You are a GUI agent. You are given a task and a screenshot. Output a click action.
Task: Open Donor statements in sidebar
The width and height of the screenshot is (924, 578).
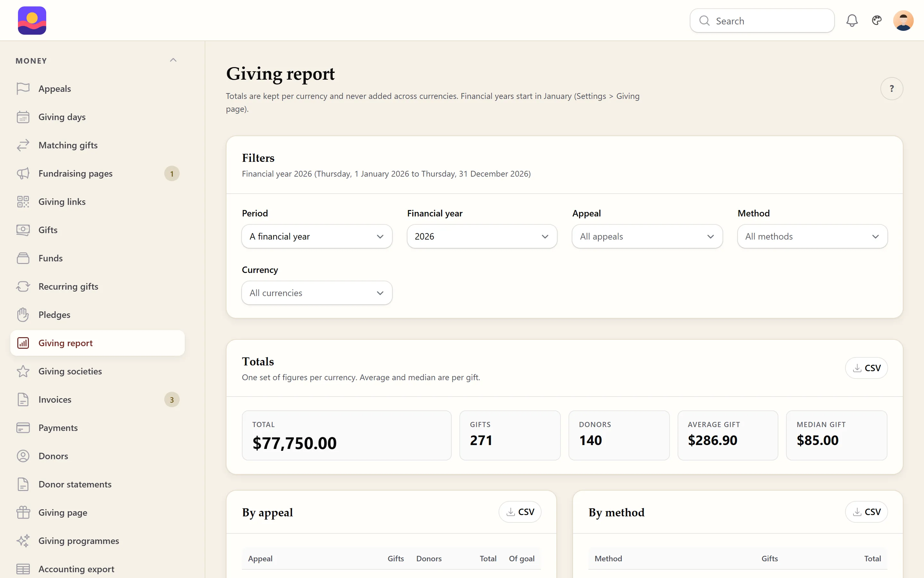tap(97, 484)
